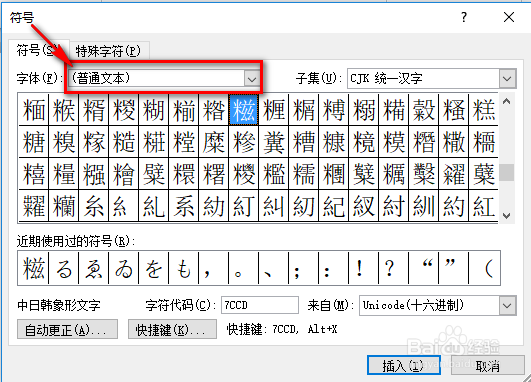Screen dimensions: 531x382
Task: Select the 糾 character in symbol grid
Action: click(x=274, y=205)
